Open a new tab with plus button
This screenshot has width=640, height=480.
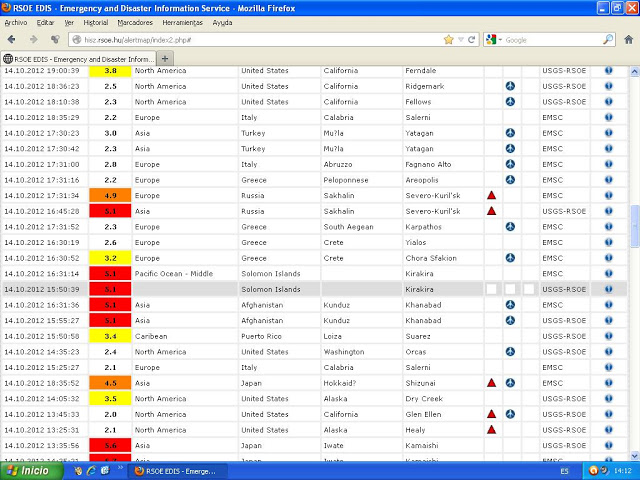coord(165,59)
